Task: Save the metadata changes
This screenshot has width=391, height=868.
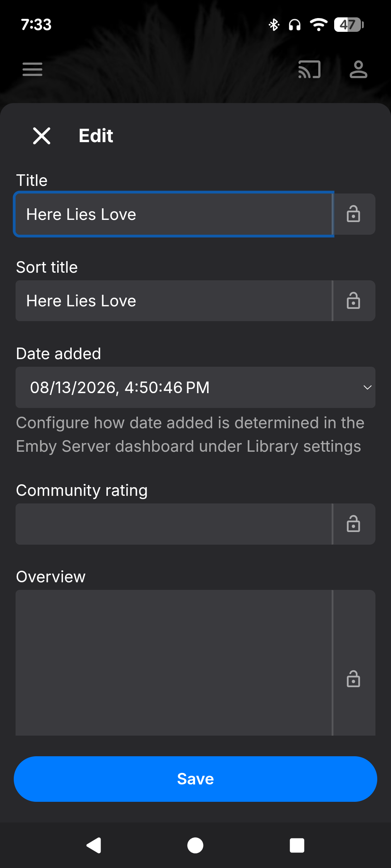Action: pos(195,779)
